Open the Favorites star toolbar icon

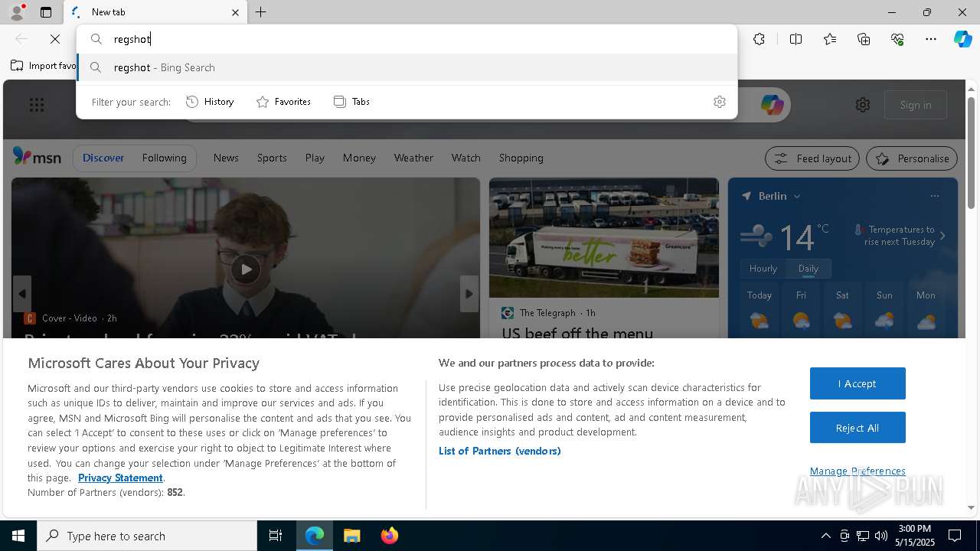[x=830, y=39]
